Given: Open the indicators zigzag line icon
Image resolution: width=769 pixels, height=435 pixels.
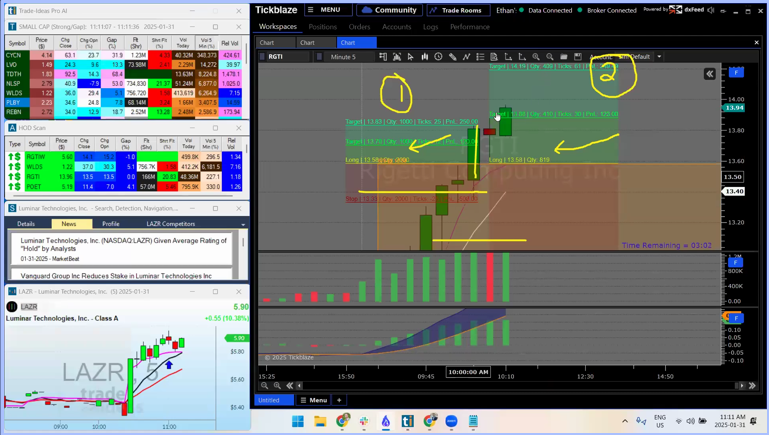Looking at the screenshot, I should pyautogui.click(x=466, y=57).
